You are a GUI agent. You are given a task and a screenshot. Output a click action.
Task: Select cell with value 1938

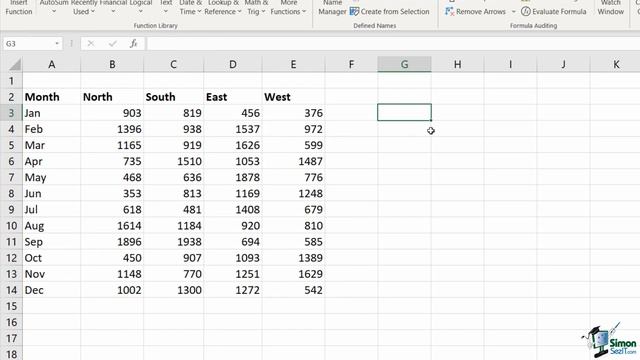click(173, 242)
